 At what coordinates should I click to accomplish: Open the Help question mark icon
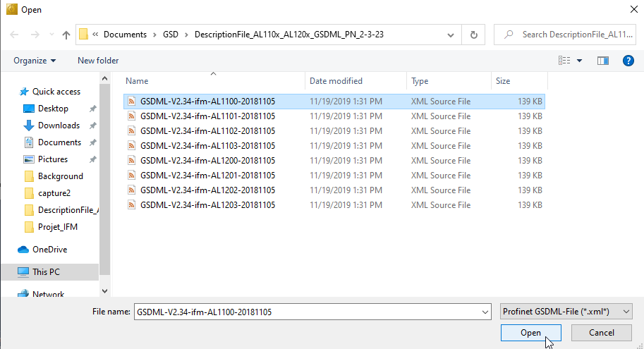click(x=628, y=61)
